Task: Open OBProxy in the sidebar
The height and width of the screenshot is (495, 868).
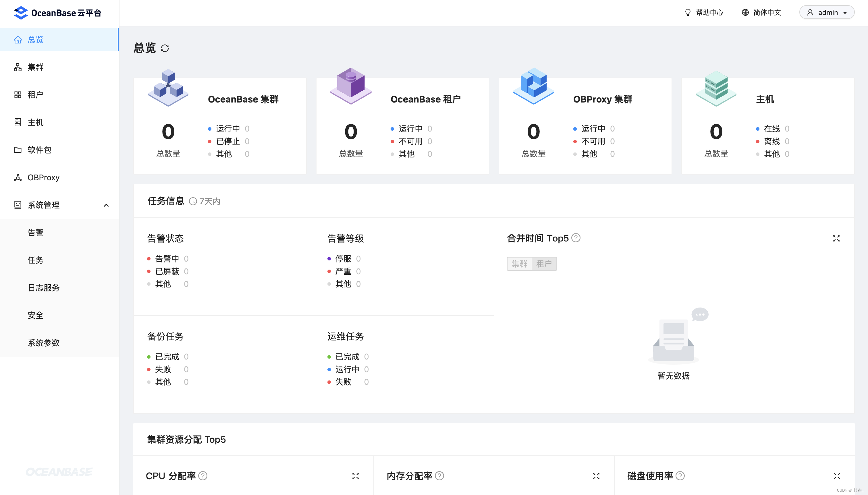Action: coord(43,177)
